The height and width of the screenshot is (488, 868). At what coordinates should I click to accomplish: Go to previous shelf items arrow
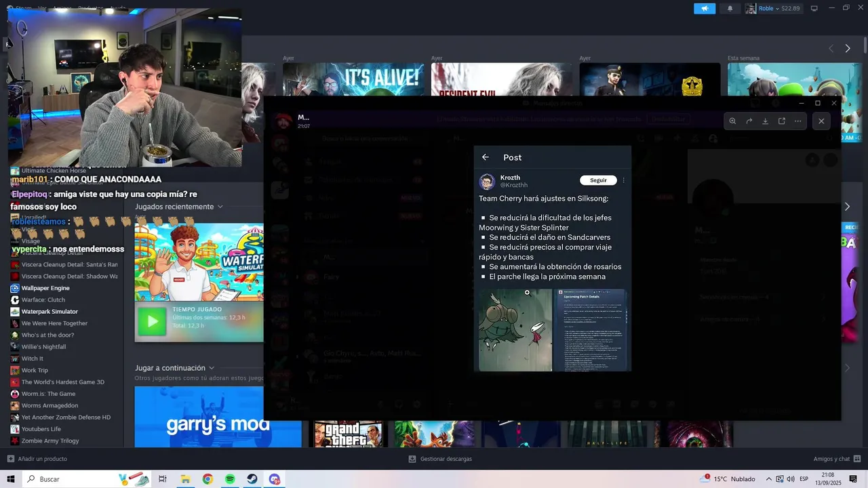pos(831,48)
